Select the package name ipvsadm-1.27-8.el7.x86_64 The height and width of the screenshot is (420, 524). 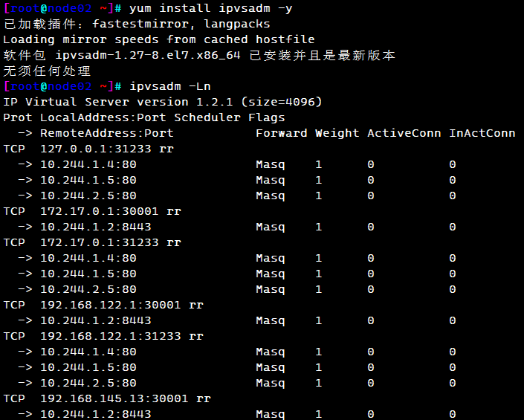click(x=148, y=55)
